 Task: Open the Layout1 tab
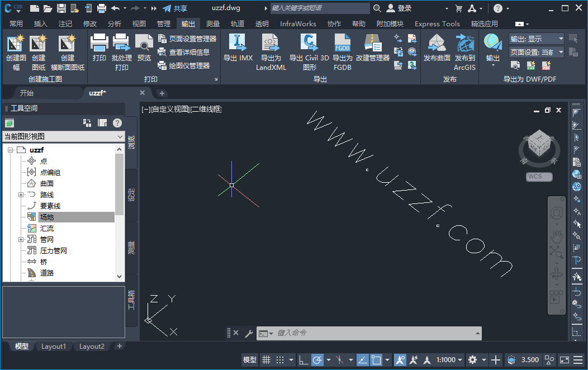click(x=53, y=346)
